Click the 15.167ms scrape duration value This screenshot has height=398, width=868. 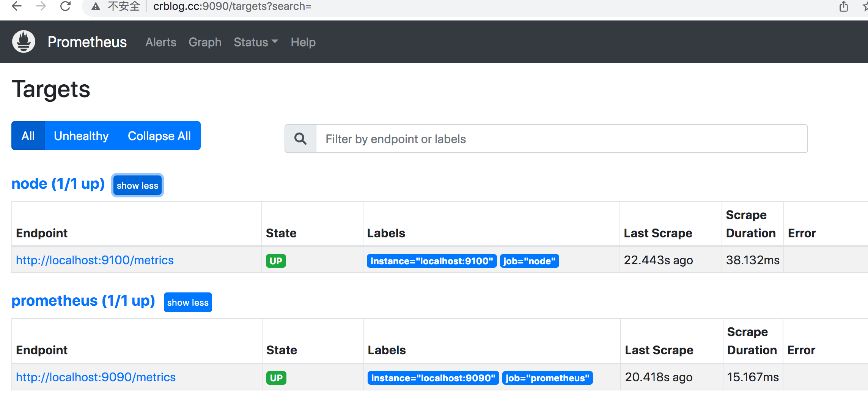click(753, 377)
